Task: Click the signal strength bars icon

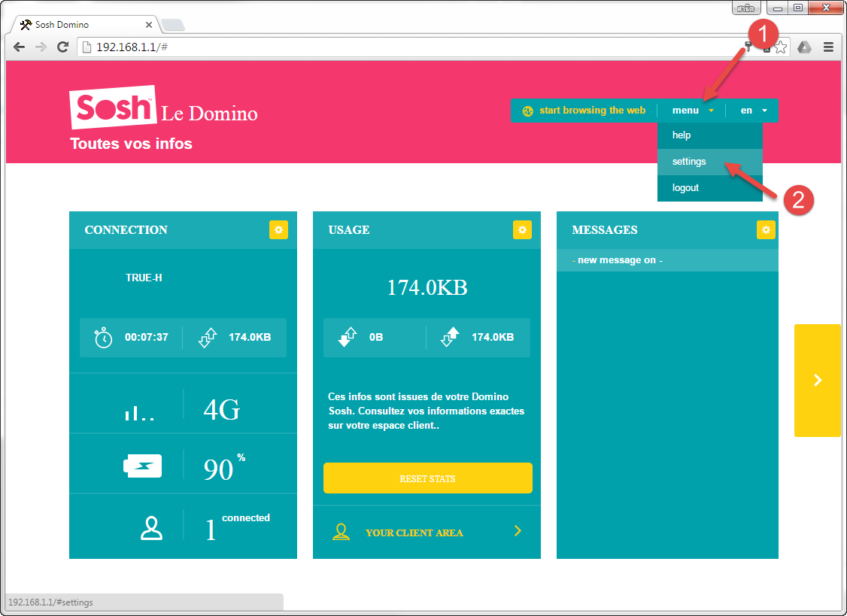Action: click(140, 412)
